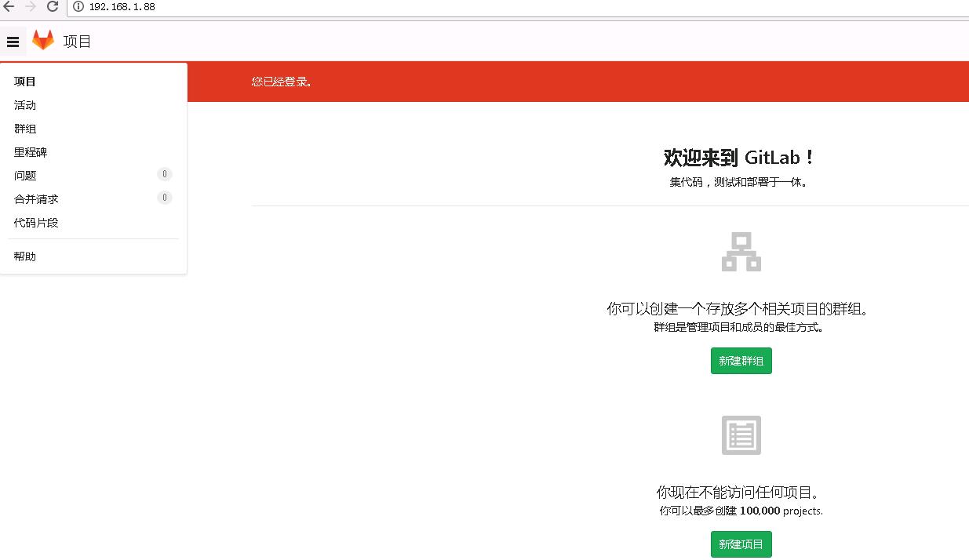Click 新建群组 green button
Image resolution: width=969 pixels, height=560 pixels.
741,361
